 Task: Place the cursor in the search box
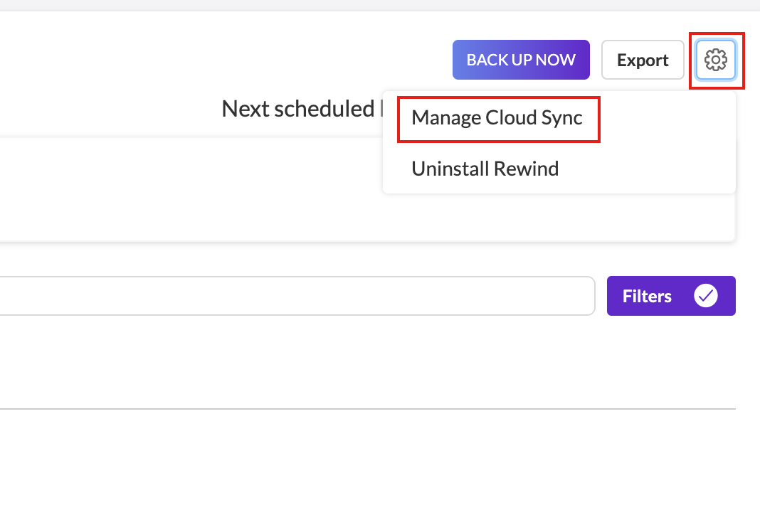(285, 296)
